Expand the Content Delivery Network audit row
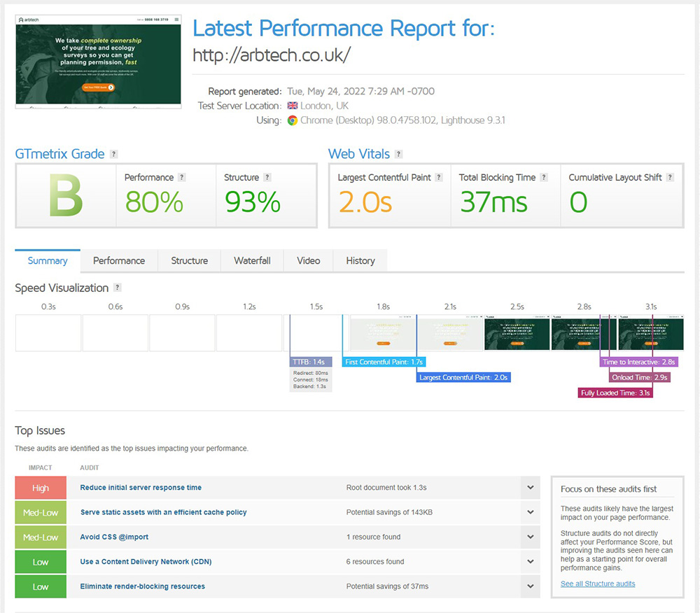 pos(531,562)
